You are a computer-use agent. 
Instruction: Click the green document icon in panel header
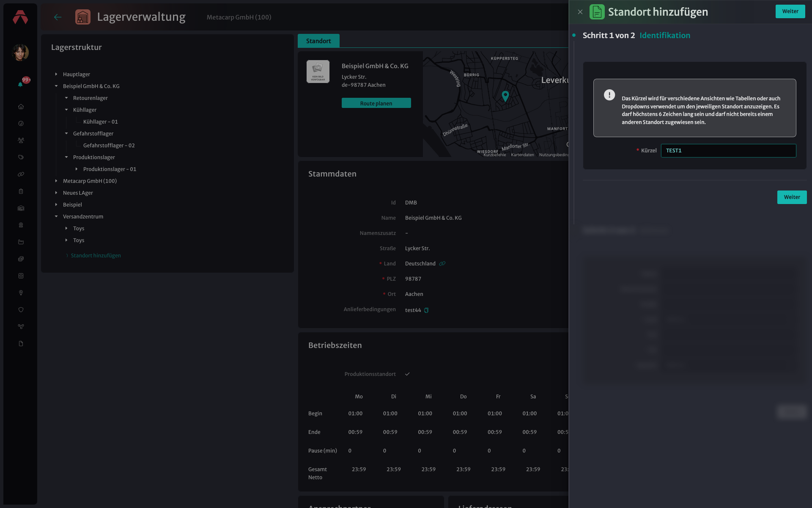pyautogui.click(x=597, y=12)
